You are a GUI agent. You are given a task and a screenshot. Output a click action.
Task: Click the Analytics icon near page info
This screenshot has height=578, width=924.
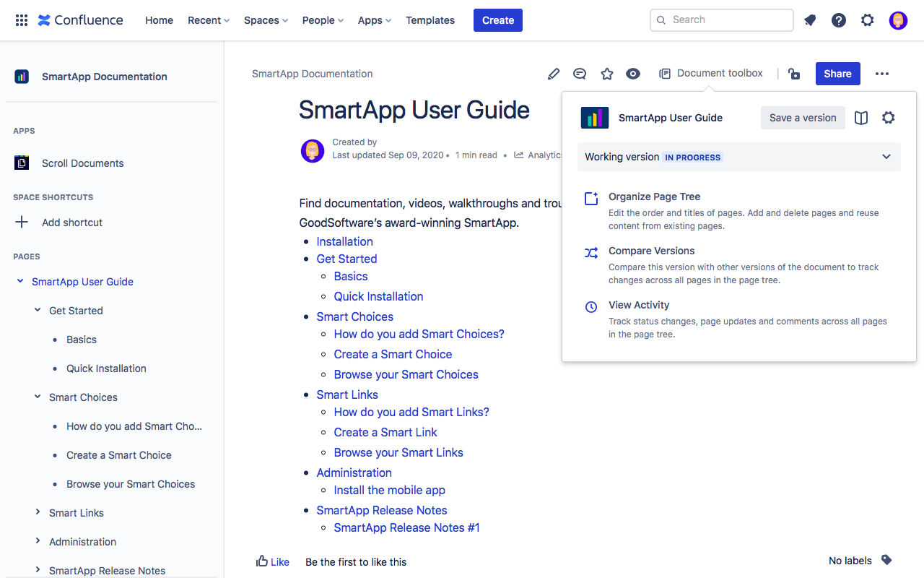pyautogui.click(x=518, y=155)
